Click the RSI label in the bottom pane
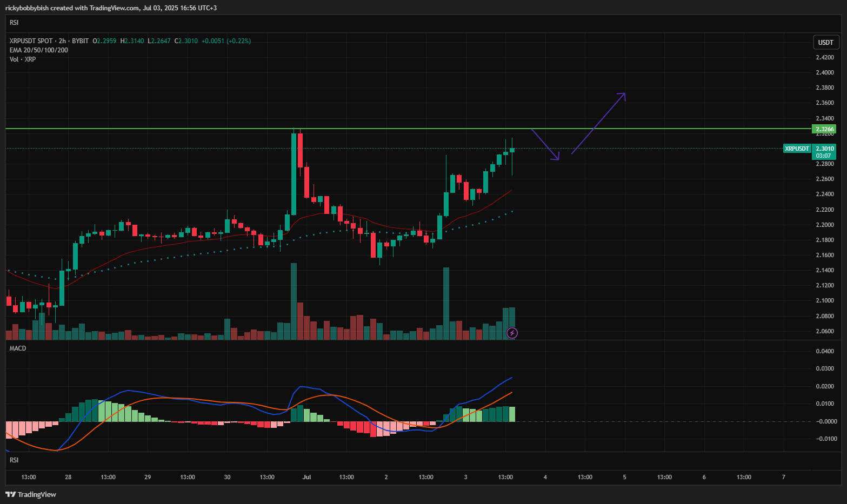This screenshot has width=847, height=504. (x=14, y=460)
